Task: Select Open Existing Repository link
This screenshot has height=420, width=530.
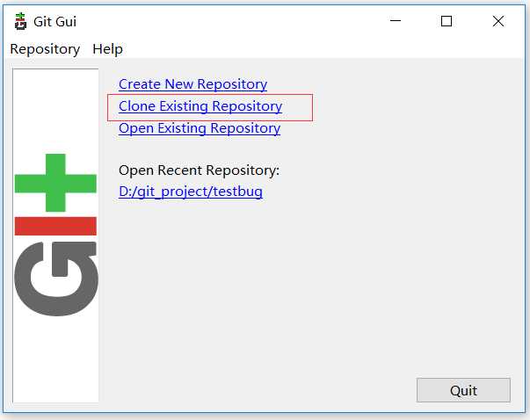Action: coord(200,128)
